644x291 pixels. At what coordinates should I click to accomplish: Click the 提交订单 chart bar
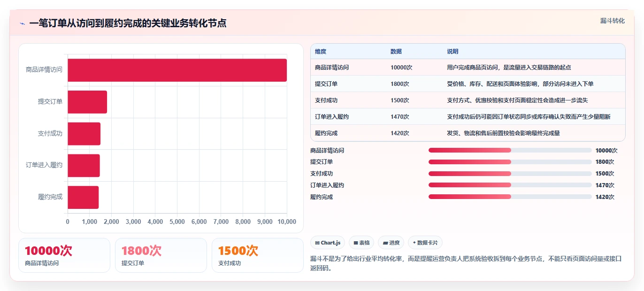[87, 102]
